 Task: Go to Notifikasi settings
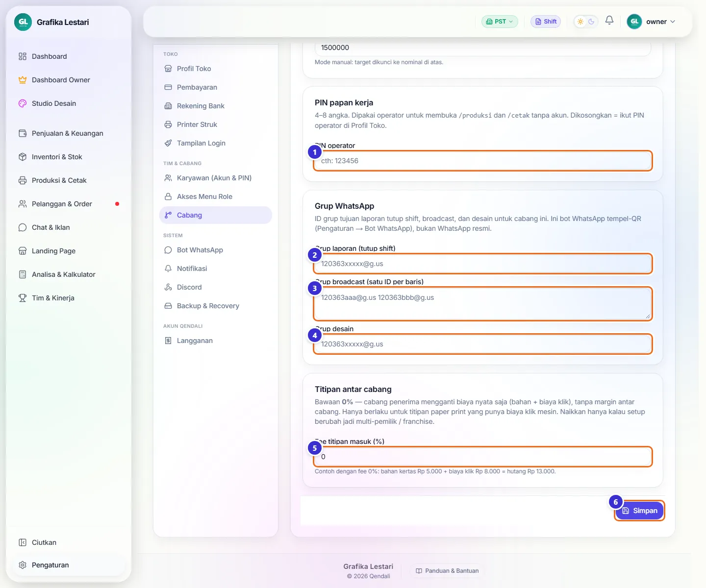(x=216, y=269)
